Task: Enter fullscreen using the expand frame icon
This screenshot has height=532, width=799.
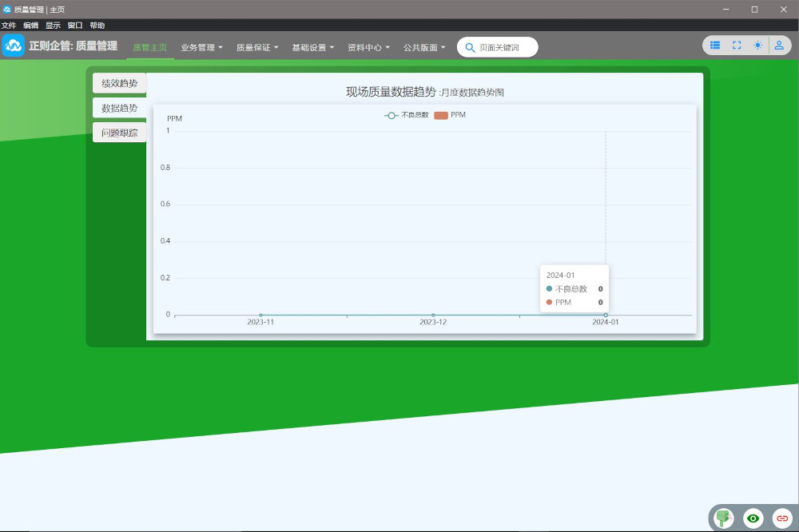Action: (x=737, y=46)
